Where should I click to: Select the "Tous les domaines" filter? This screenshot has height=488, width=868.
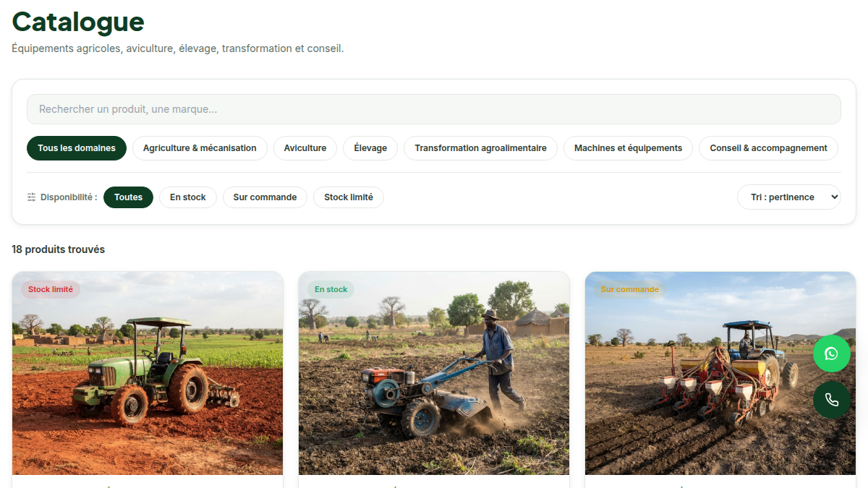pos(77,148)
